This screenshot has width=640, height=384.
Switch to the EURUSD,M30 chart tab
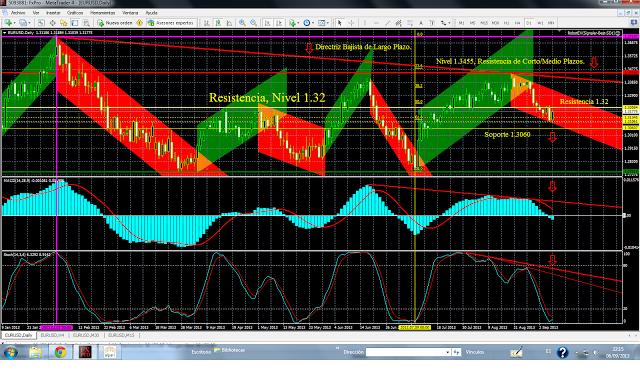tap(86, 335)
